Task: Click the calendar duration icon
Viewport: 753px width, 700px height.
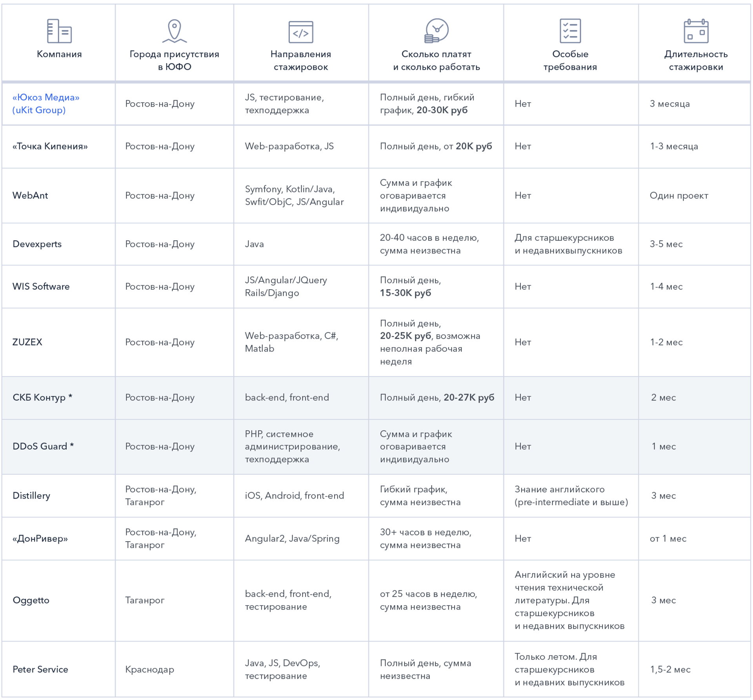Action: 696,31
